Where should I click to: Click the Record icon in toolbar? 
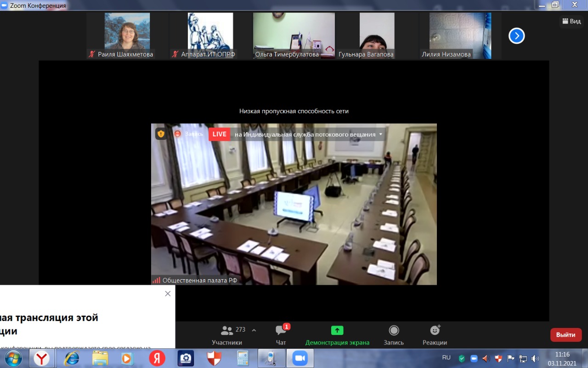point(394,330)
